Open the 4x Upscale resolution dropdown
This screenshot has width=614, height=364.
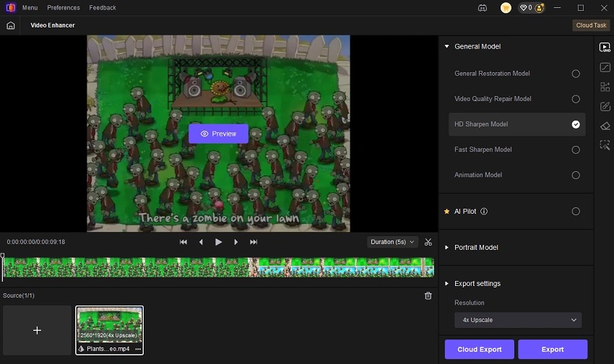(517, 320)
